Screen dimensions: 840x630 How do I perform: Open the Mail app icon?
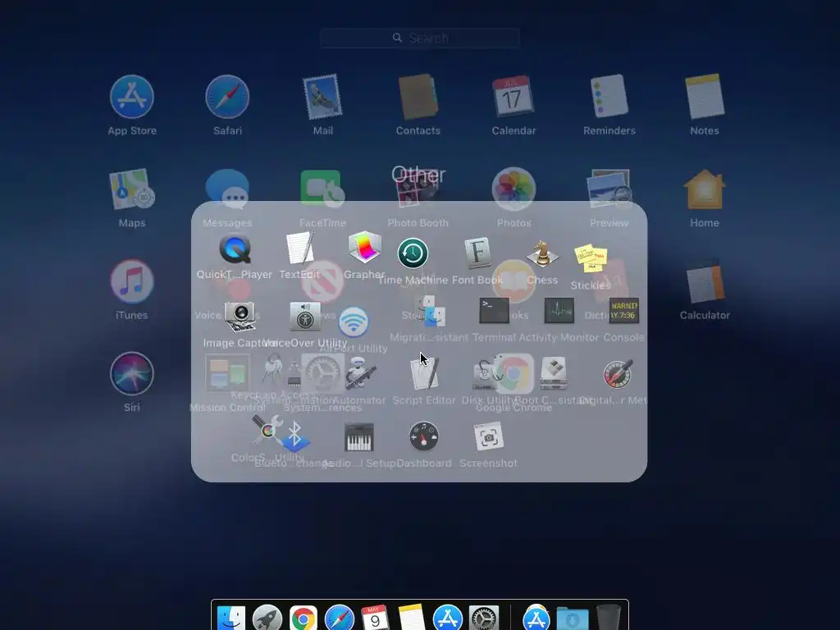(322, 97)
